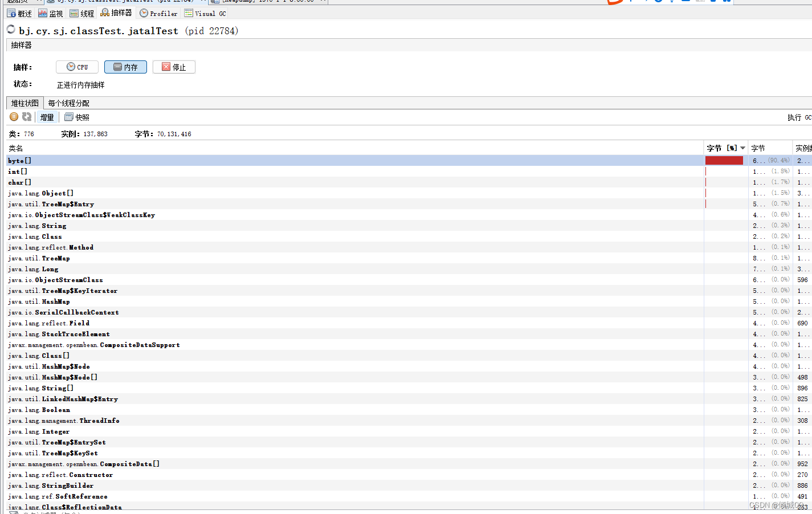Select the CompositeData[] class row
Image resolution: width=812 pixels, height=514 pixels.
(x=409, y=464)
